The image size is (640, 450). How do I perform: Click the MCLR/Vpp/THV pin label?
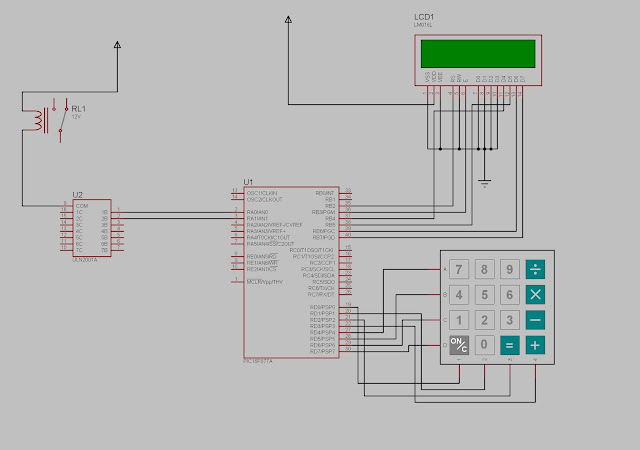264,282
